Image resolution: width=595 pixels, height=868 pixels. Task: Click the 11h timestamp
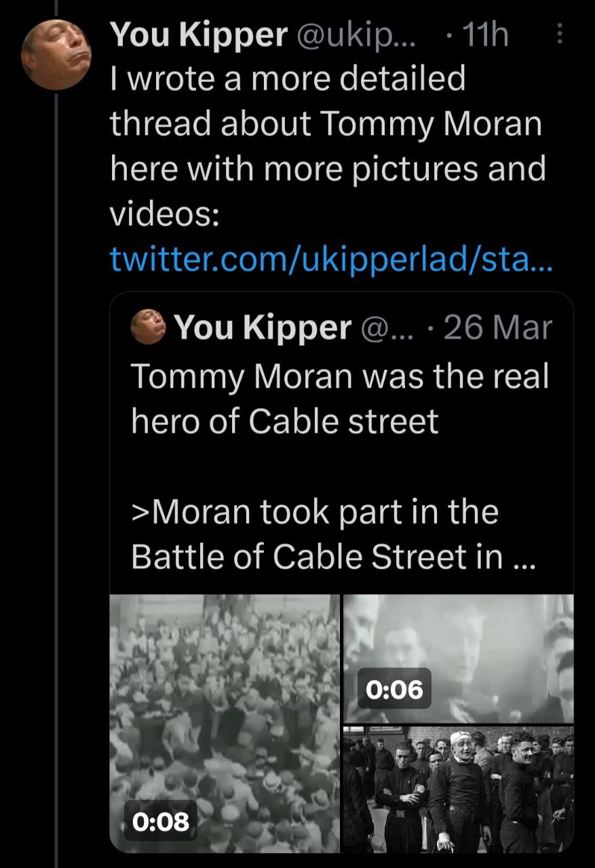484,35
